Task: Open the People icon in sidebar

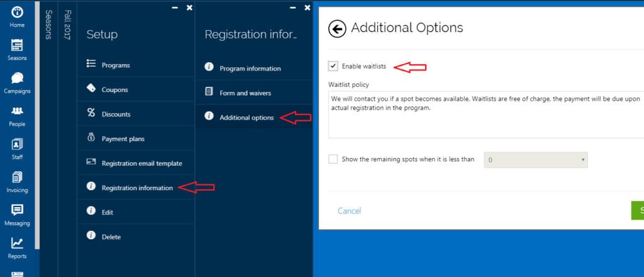Action: click(17, 111)
